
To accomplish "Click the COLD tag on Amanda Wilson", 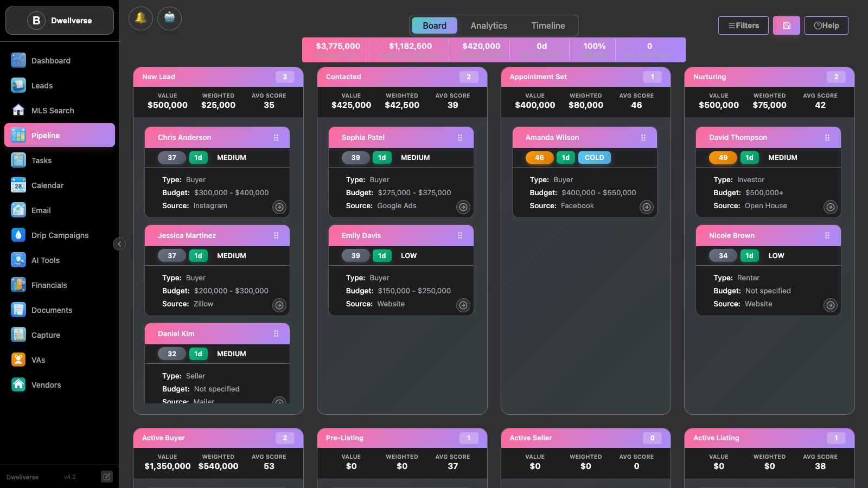I will (595, 158).
